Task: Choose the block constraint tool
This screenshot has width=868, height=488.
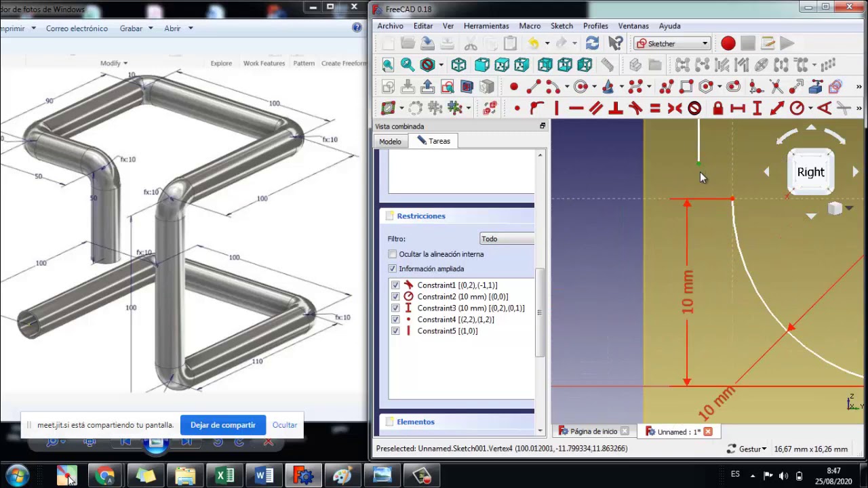Action: [694, 108]
